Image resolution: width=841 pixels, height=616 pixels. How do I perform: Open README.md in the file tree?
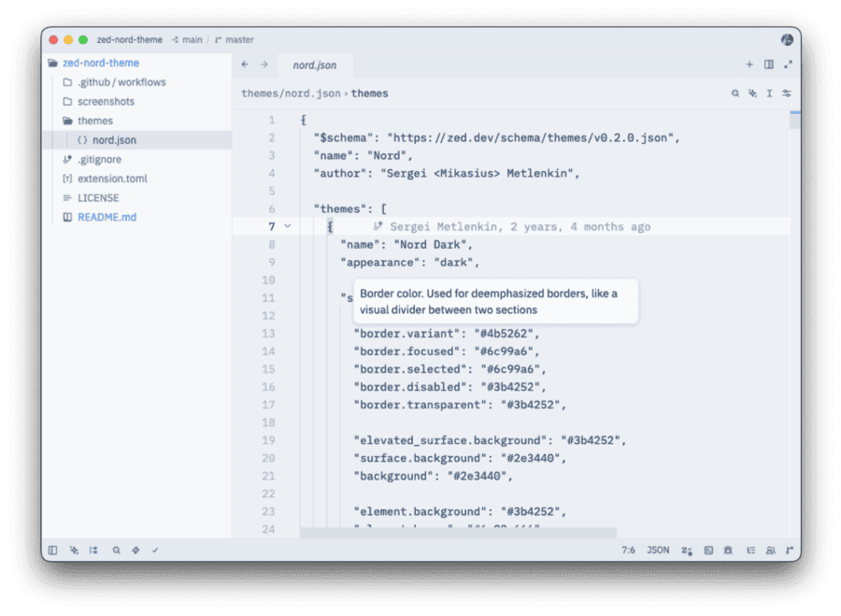(x=136, y=217)
